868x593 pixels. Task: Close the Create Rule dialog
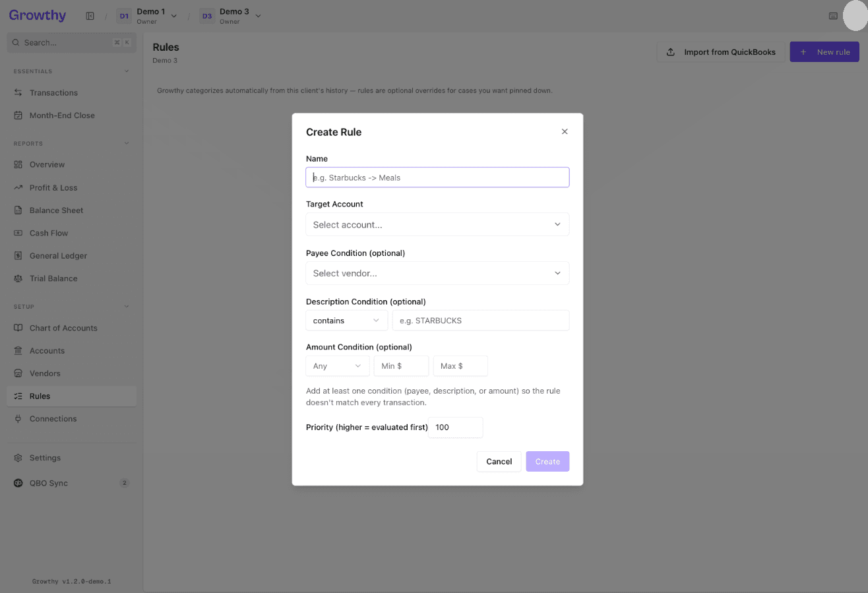point(565,132)
